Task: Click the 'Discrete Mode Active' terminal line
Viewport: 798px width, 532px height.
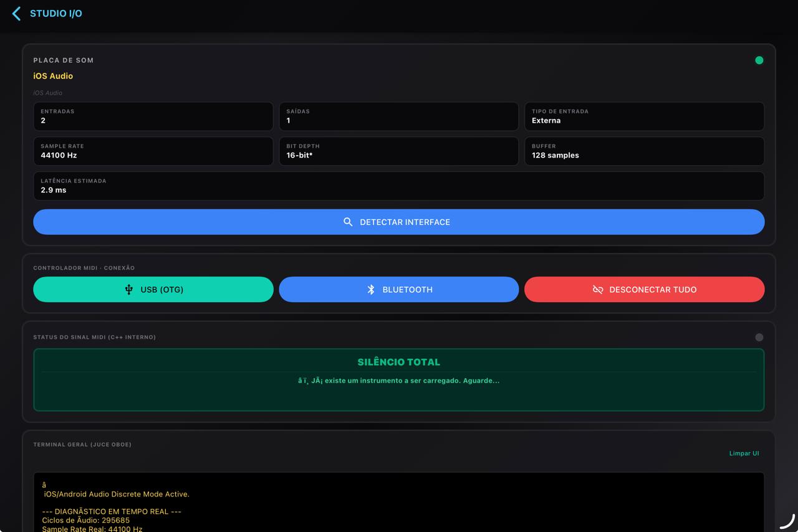Action: 117,494
